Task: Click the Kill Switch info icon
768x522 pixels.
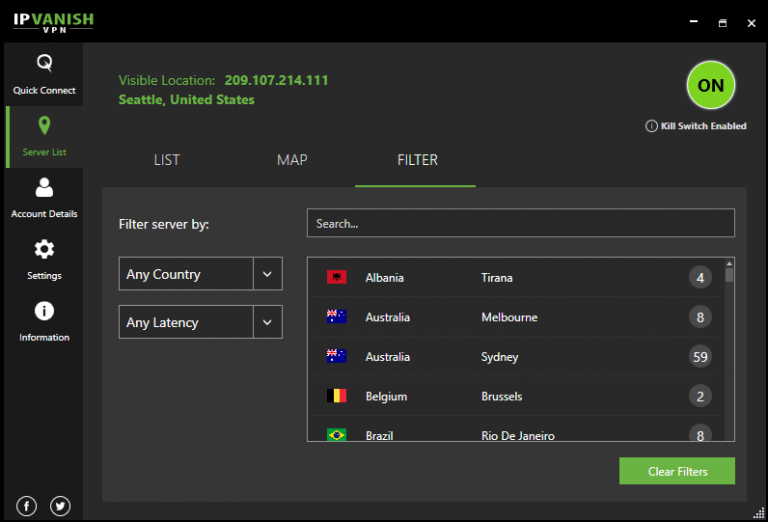Action: point(651,126)
